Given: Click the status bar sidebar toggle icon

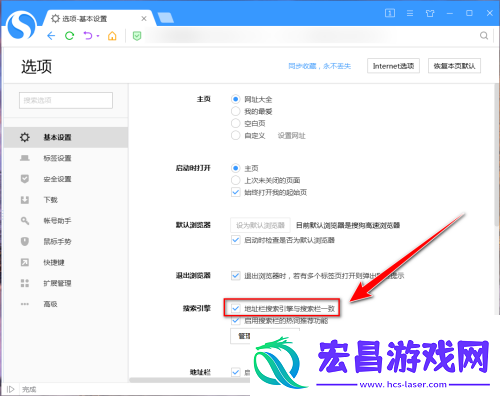Looking at the screenshot, I should pyautogui.click(x=10, y=389).
